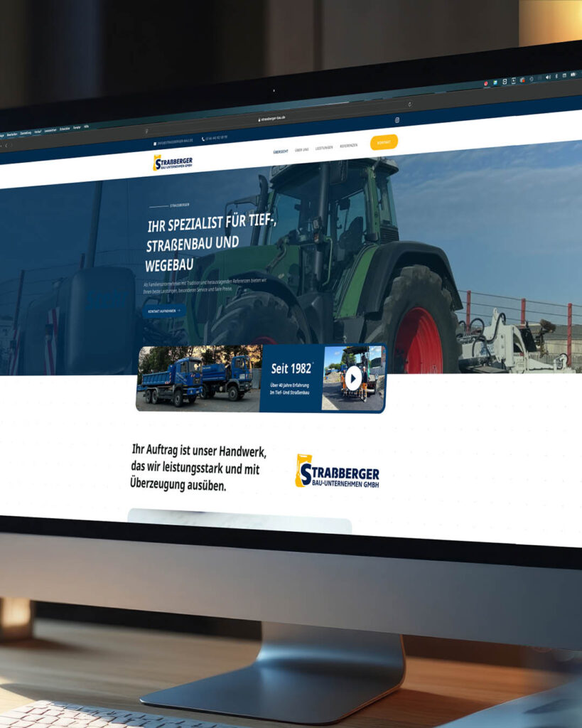Click the blue dump trucks image
The width and height of the screenshot is (582, 728).
coord(197,378)
